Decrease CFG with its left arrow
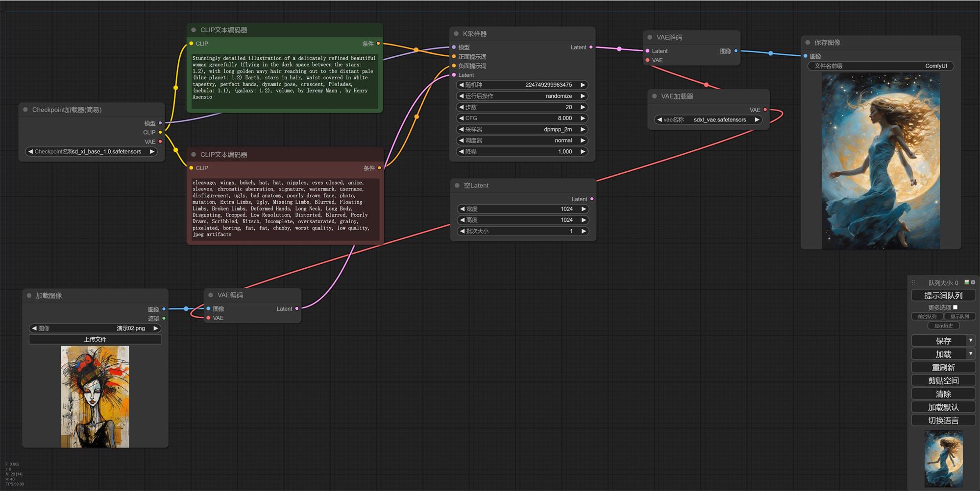This screenshot has height=491, width=980. pos(461,118)
